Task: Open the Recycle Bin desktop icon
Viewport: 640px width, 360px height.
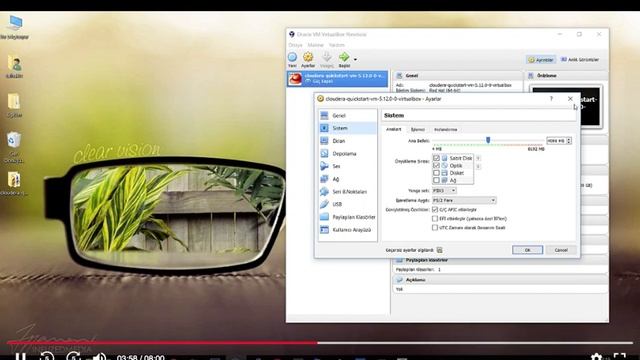Action: point(14,147)
